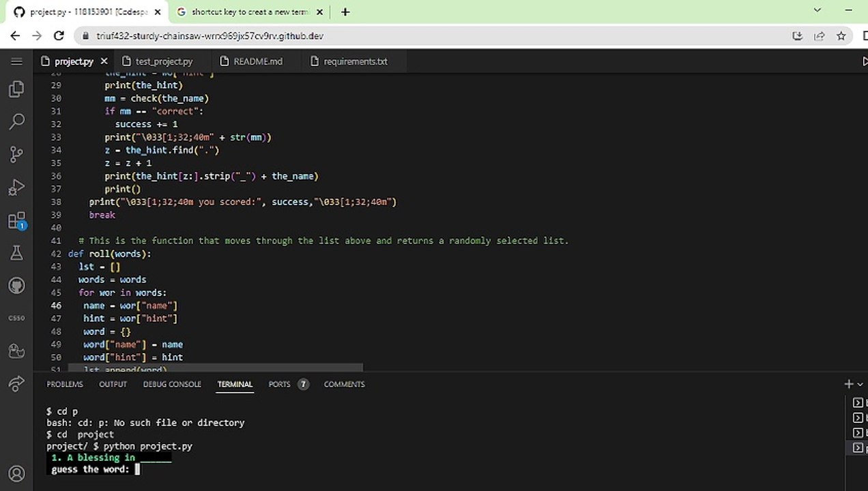Open the PROBLEMS panel tab

tap(65, 385)
